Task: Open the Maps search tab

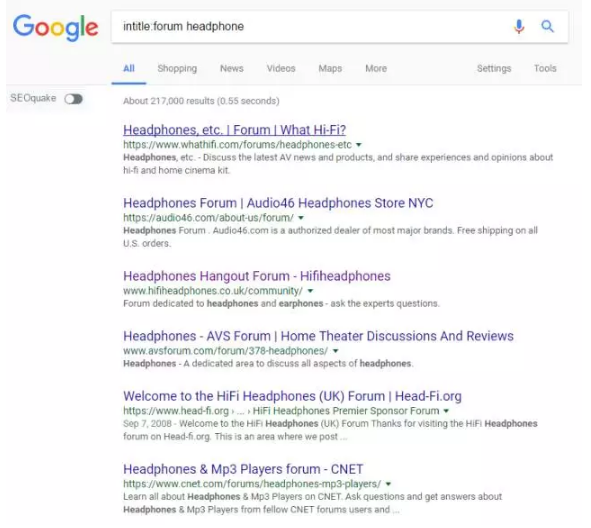Action: pos(330,68)
